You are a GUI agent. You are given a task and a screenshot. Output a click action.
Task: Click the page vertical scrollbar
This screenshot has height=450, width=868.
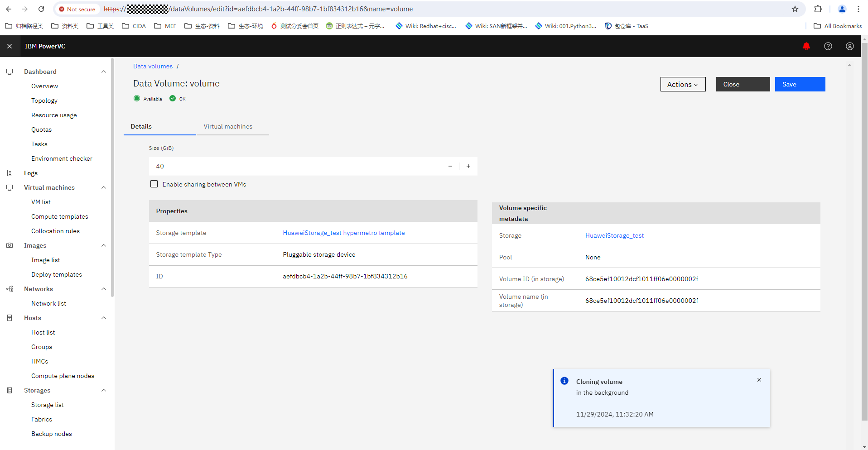click(864, 231)
